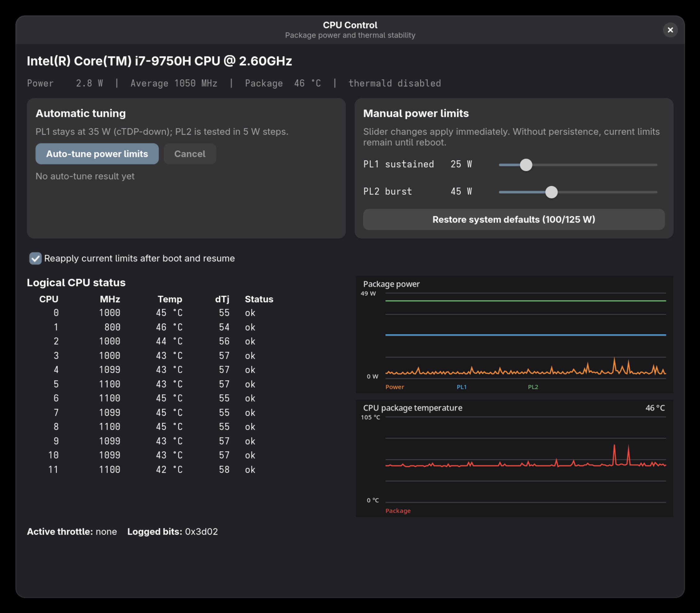This screenshot has width=700, height=613.
Task: Toggle Reapply current limits after boot checkbox
Action: point(35,258)
